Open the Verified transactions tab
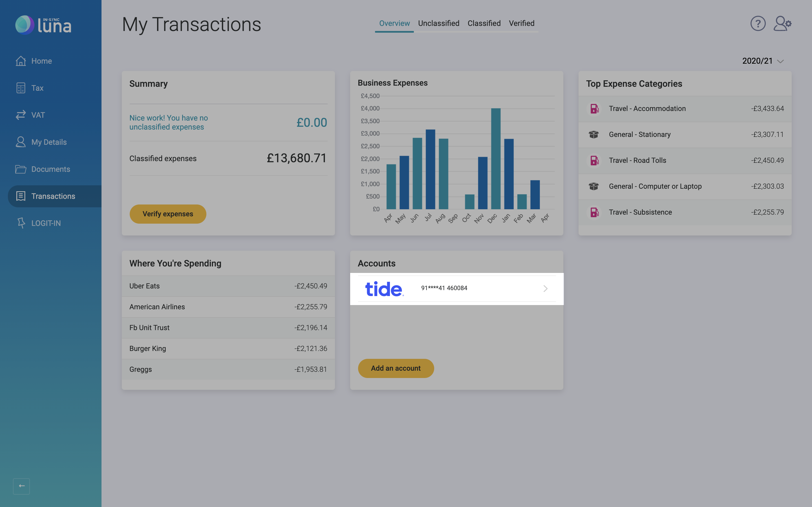The width and height of the screenshot is (812, 507). click(x=522, y=23)
